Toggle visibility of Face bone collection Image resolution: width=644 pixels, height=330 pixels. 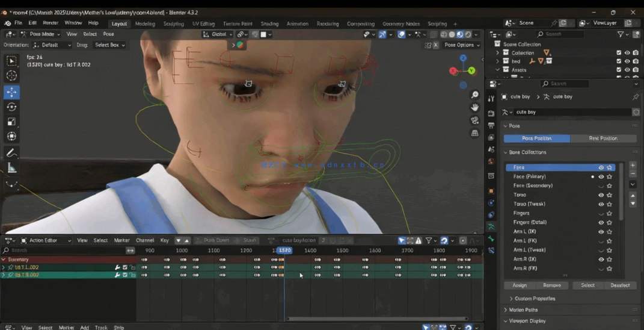601,167
